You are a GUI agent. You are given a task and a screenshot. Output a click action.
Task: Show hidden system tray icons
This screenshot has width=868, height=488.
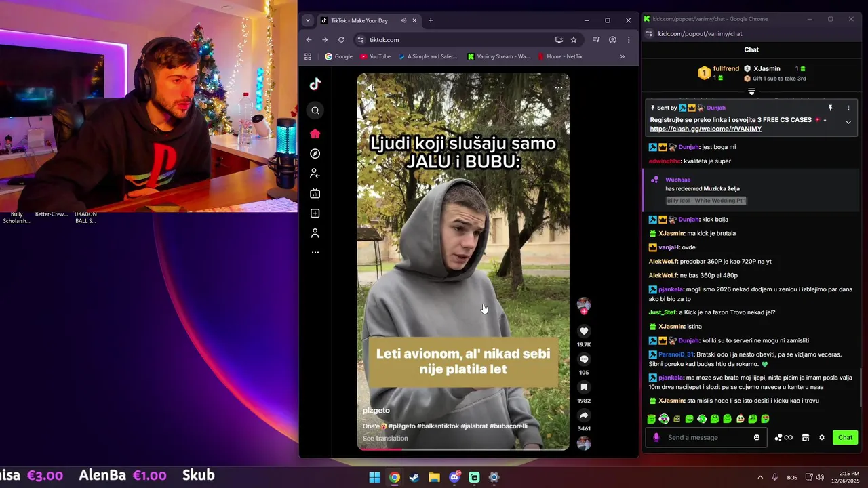point(760,477)
